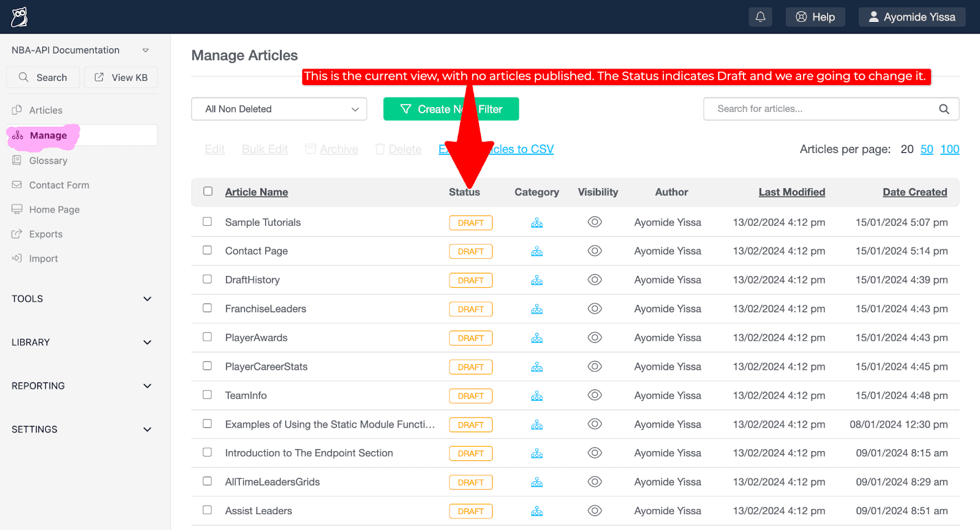Screen dimensions: 980x530
Task: Open Contact Form section
Action: [59, 185]
